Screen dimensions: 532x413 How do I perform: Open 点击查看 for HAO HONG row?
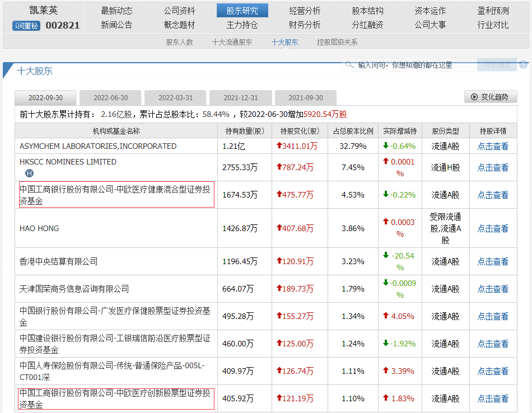pos(493,228)
